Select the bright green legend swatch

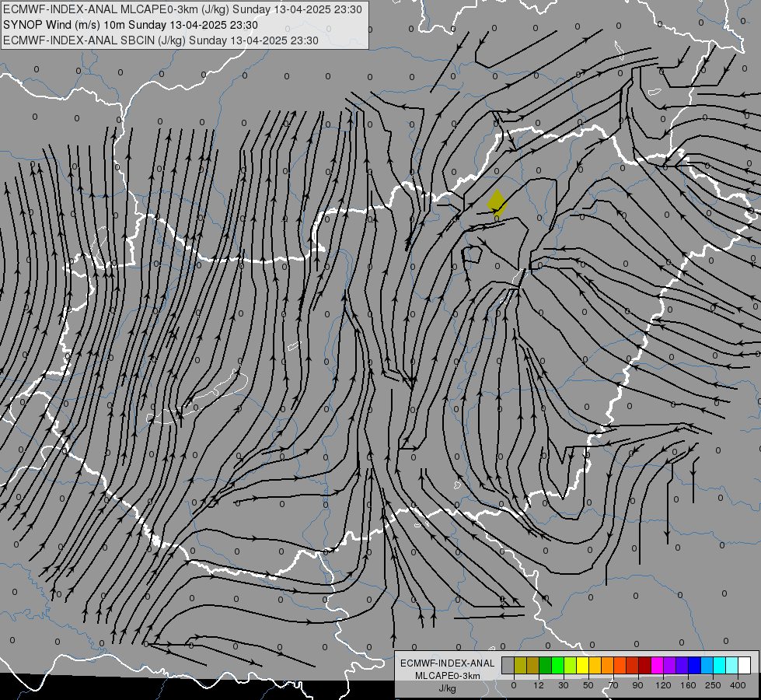(558, 665)
